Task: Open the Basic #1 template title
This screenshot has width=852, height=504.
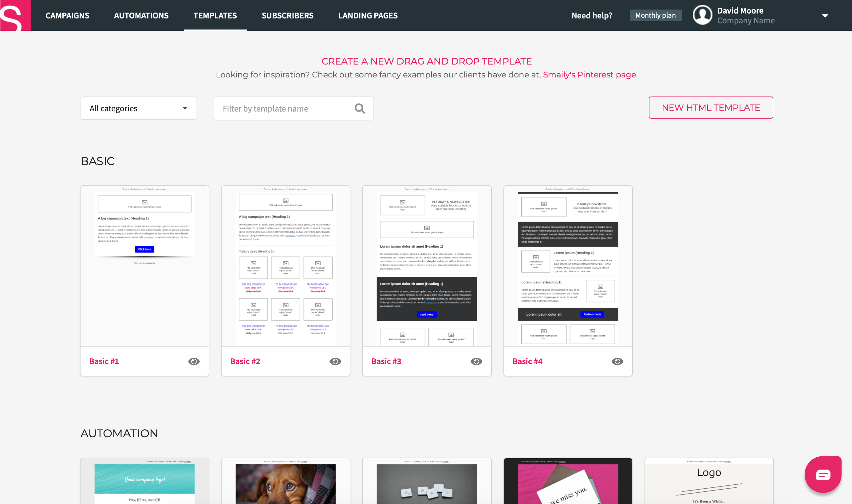Action: point(104,361)
